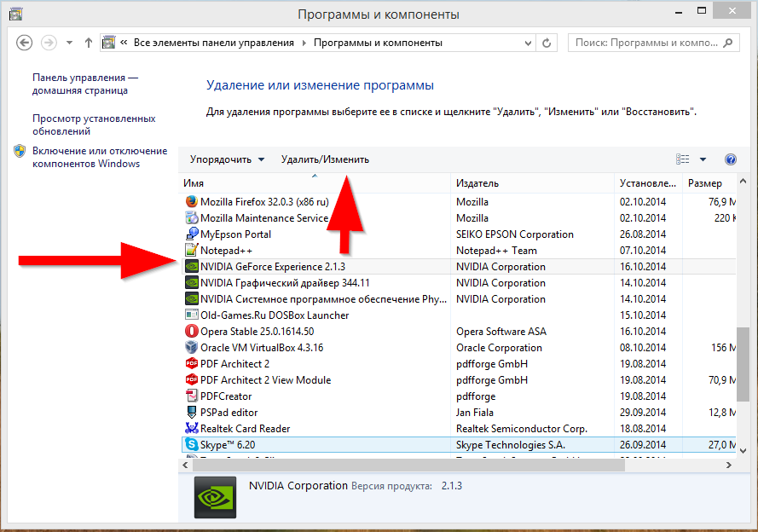Screen dimensions: 758x532
Task: Click the window title bar control panel icon
Action: 15,14
